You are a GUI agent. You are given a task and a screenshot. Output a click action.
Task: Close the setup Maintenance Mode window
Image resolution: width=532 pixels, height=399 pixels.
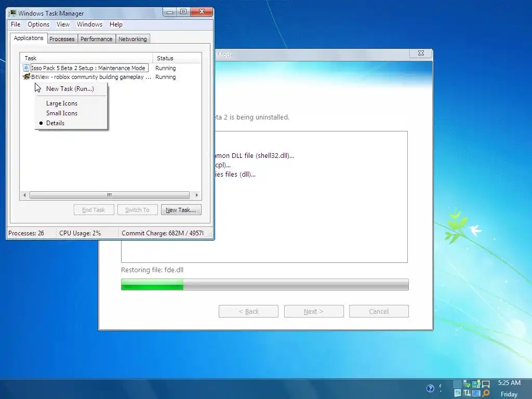(x=421, y=54)
